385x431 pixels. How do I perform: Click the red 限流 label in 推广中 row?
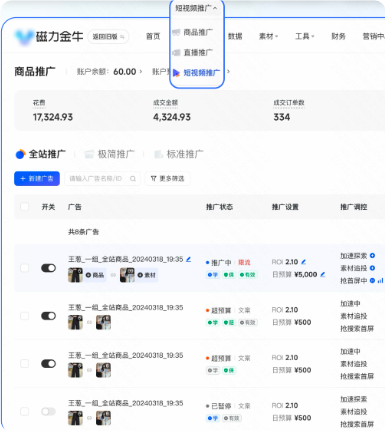tap(244, 263)
